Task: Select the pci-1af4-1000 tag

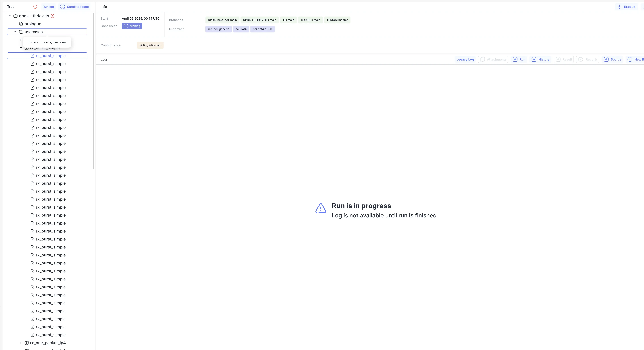Action: [262, 29]
